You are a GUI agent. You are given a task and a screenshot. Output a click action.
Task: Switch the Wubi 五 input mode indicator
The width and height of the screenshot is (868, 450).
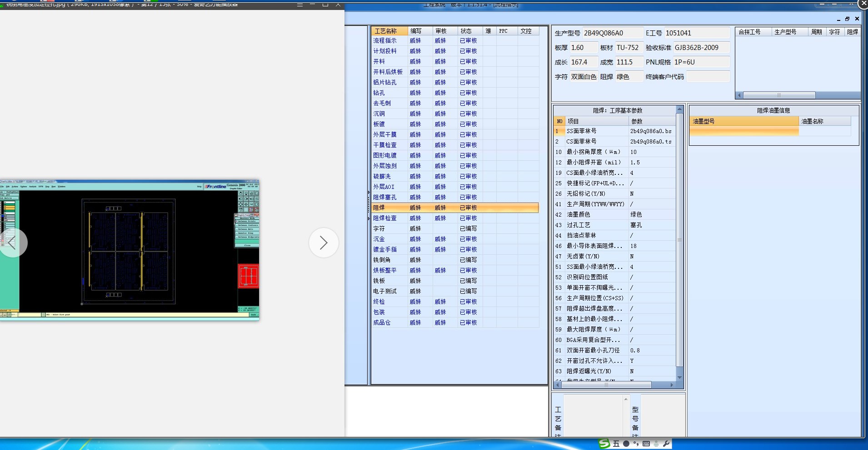616,444
